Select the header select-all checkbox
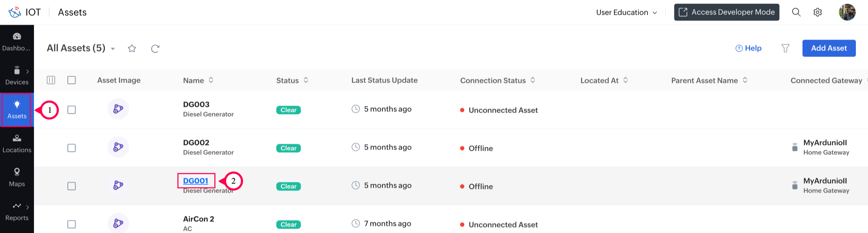The height and width of the screenshot is (233, 868). tap(72, 80)
